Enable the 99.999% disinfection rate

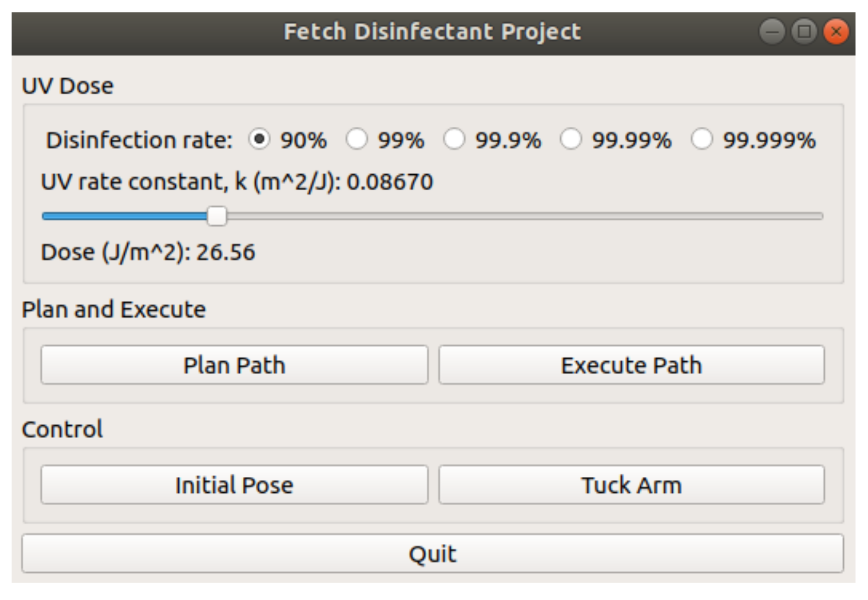[x=702, y=139]
